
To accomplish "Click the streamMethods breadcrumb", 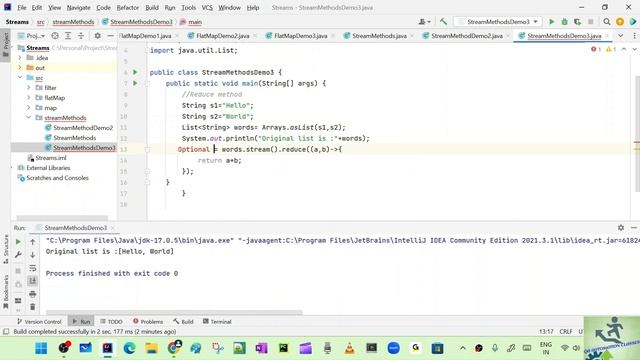I will (73, 22).
